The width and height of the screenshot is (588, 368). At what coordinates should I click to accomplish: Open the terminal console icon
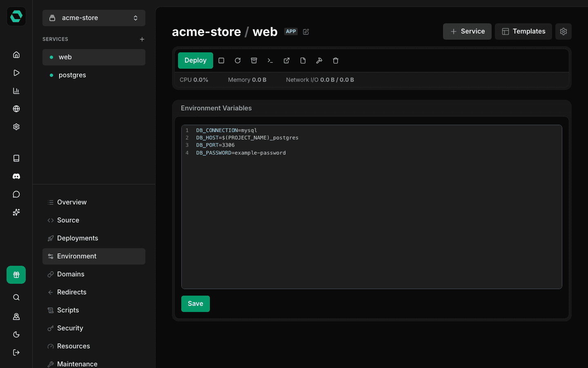[x=270, y=61]
